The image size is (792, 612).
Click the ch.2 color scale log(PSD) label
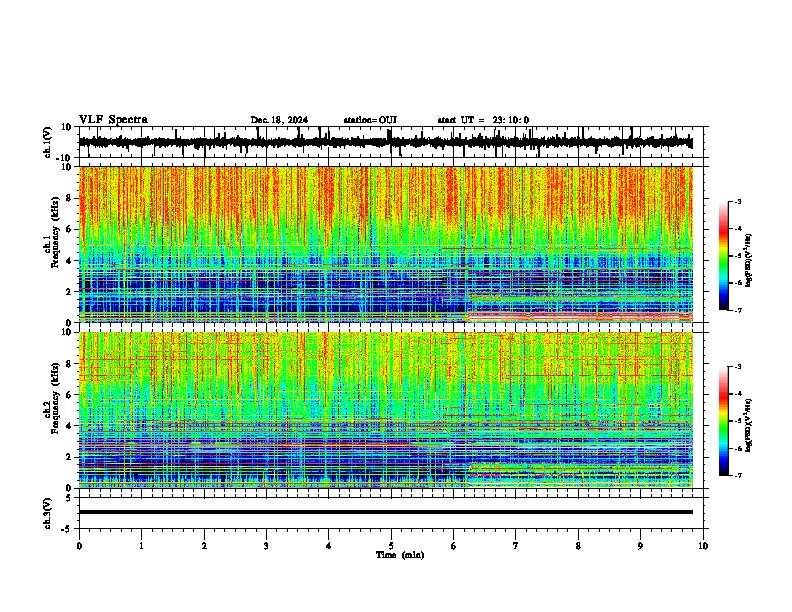click(748, 425)
